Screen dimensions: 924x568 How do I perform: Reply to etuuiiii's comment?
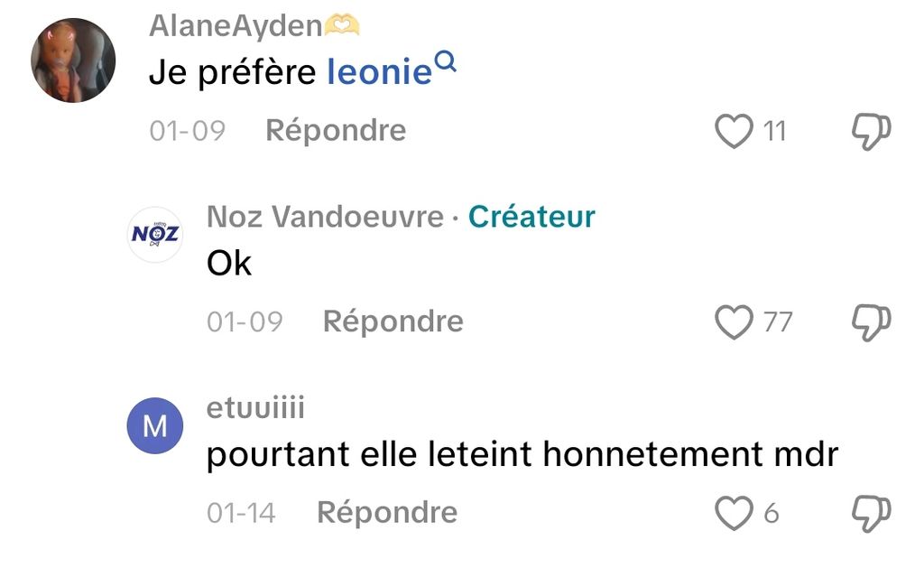387,513
